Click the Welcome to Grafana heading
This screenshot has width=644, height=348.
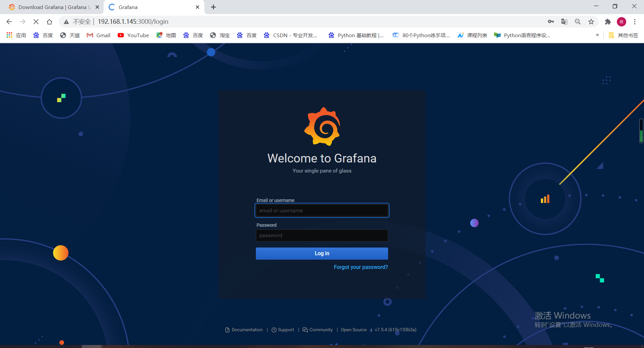tap(322, 158)
